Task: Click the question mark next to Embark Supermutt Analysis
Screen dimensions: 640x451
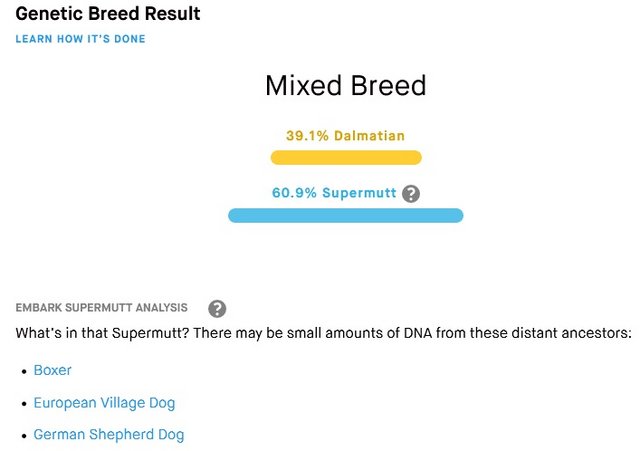Action: pyautogui.click(x=217, y=309)
